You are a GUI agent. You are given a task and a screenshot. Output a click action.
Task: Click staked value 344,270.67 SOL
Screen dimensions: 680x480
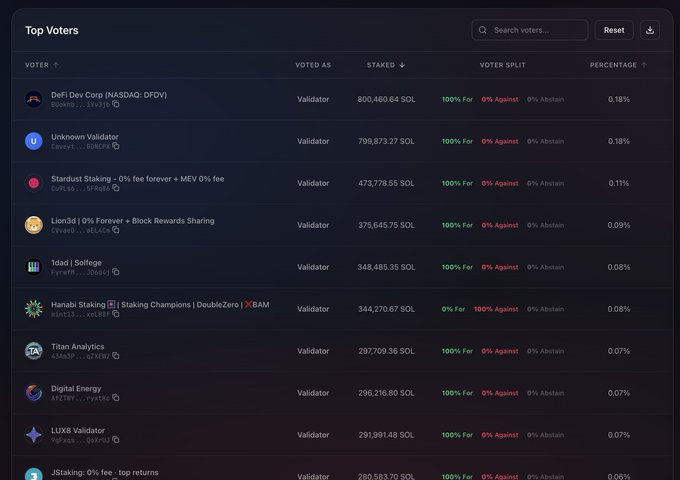[386, 309]
